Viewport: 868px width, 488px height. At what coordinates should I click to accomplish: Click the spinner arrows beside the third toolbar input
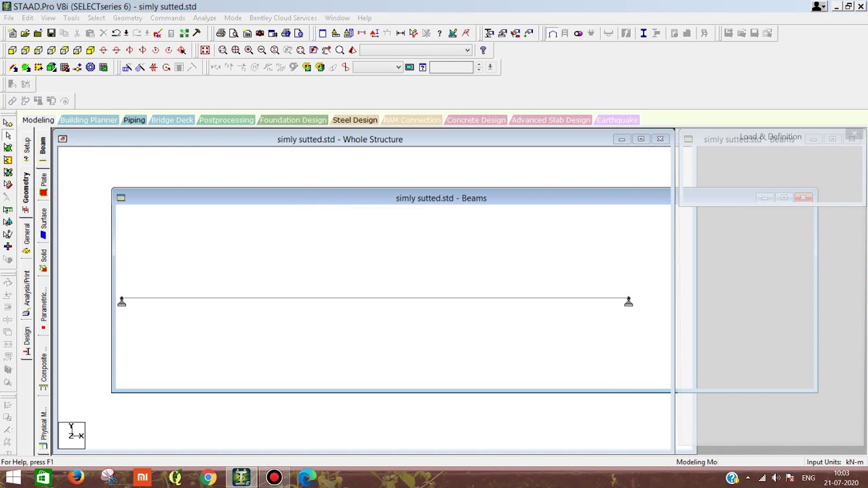click(x=479, y=67)
